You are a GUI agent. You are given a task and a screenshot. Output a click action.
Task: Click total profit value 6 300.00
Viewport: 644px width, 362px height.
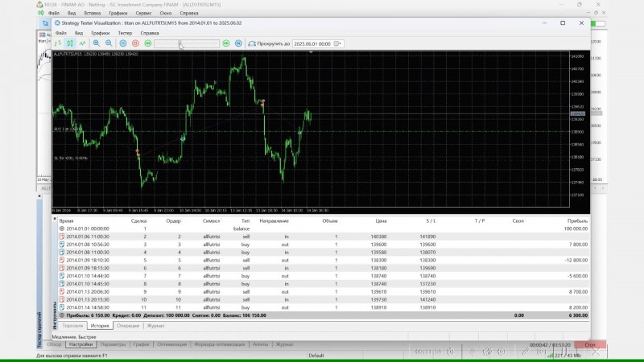click(578, 315)
